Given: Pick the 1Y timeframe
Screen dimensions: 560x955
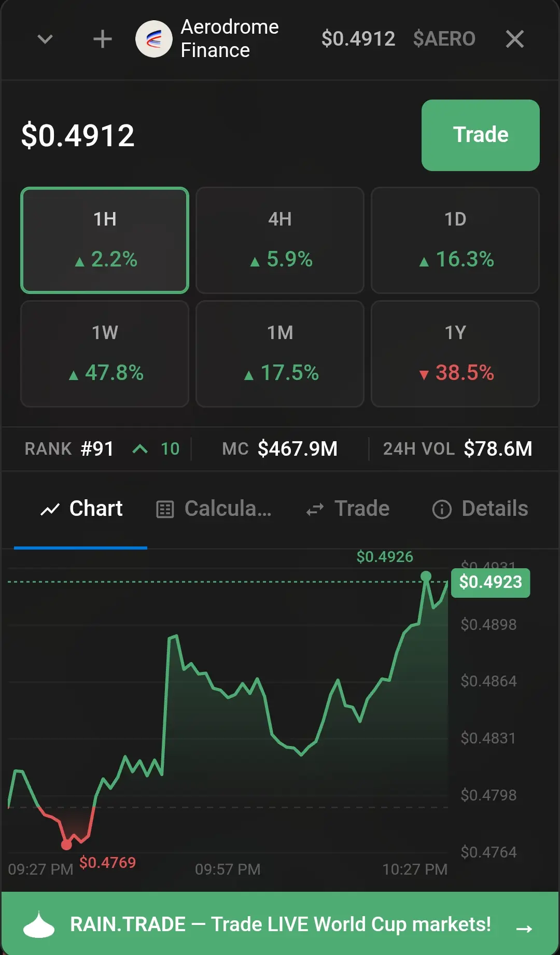Looking at the screenshot, I should 455,354.
